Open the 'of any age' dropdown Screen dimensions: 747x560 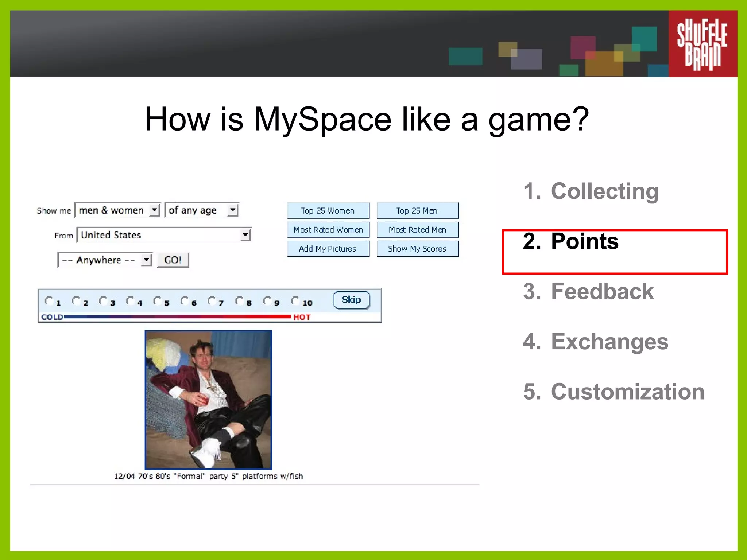pos(202,210)
